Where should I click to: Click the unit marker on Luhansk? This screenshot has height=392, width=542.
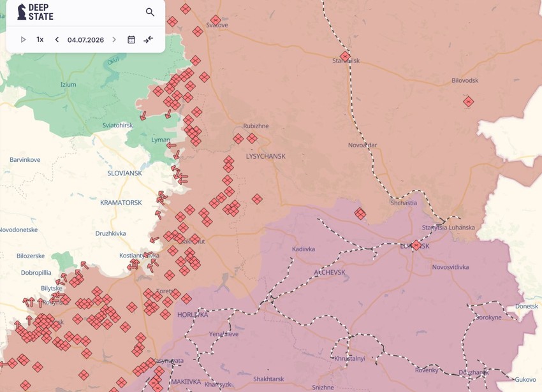(x=416, y=245)
